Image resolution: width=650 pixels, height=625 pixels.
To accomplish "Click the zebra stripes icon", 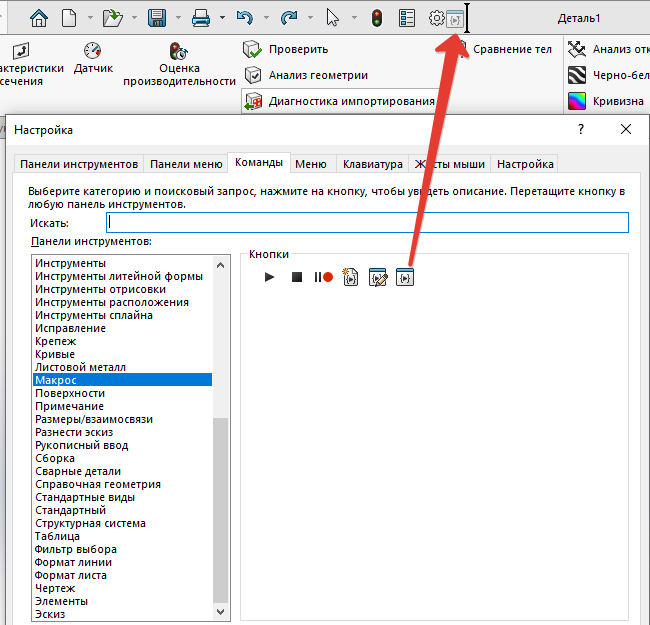I will (577, 75).
